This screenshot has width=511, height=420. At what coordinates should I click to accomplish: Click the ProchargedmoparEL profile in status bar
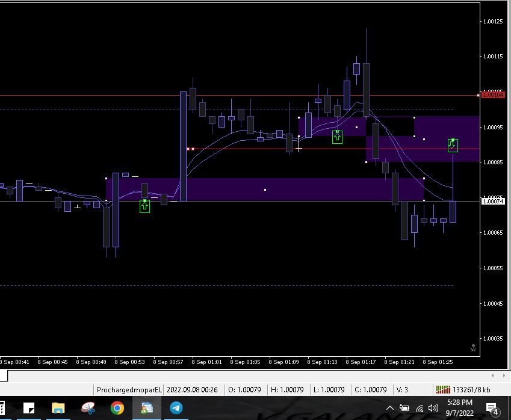129,390
